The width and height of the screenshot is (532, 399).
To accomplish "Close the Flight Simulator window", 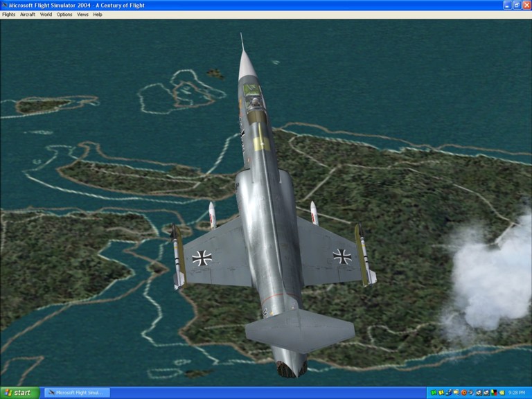I will 526,5.
